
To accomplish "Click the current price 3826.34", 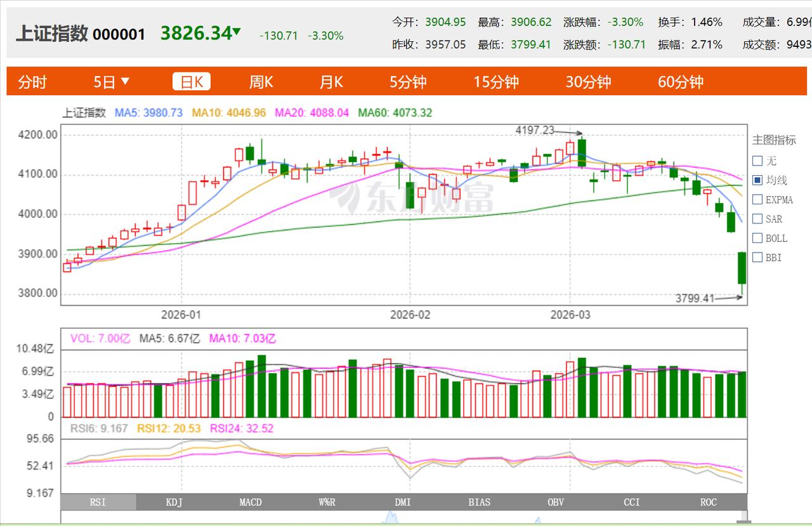I will [196, 33].
